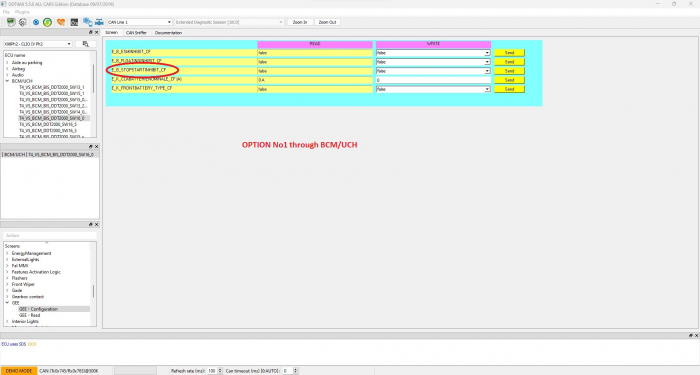The image size is (700, 375).
Task: Click the blue valve toolbar icon
Action: [x=99, y=22]
